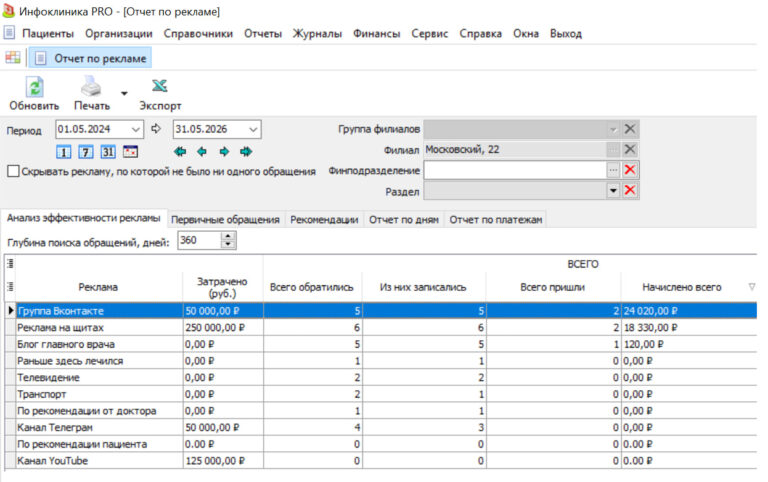Decrease search depth with spinner down
This screenshot has width=768, height=482.
pos(228,244)
